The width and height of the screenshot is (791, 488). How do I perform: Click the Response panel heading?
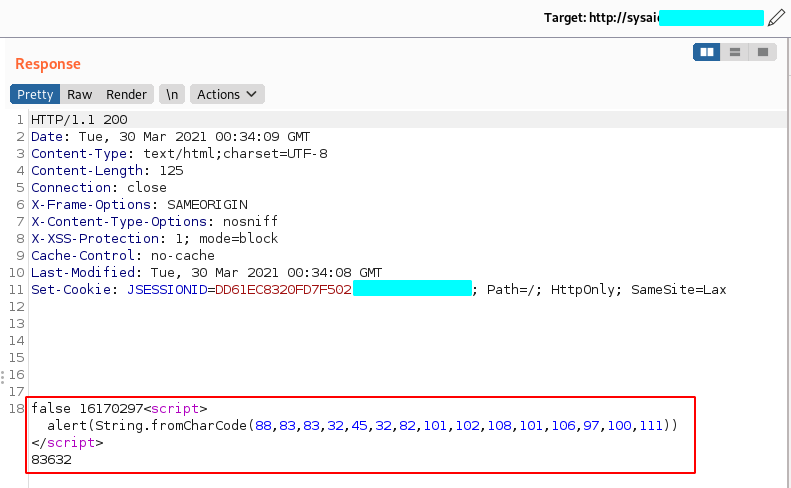pyautogui.click(x=47, y=64)
